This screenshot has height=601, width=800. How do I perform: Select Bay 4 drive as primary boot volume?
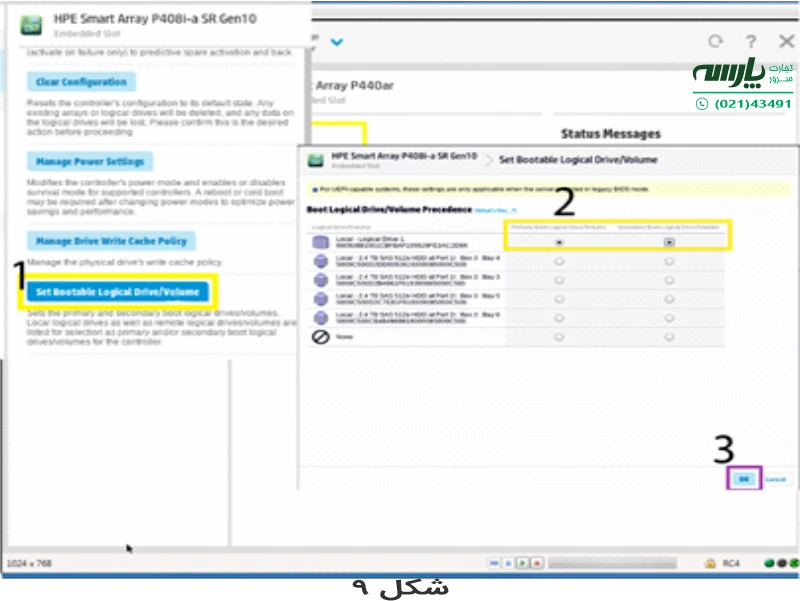click(x=559, y=261)
